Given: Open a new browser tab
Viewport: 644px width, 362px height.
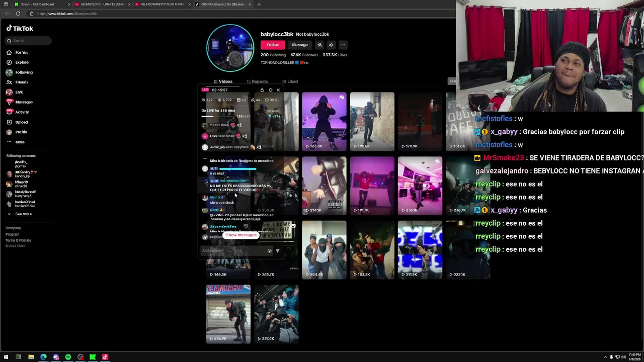Looking at the screenshot, I should [259, 4].
